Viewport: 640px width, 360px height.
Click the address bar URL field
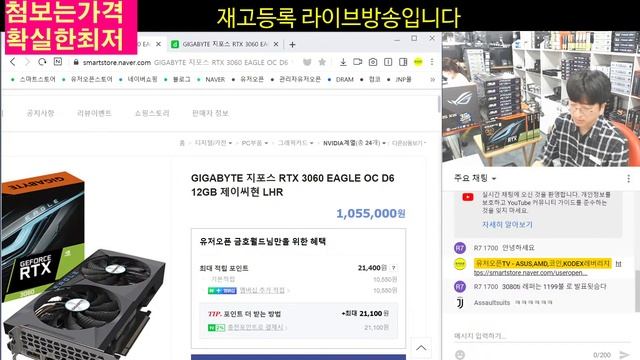(186, 62)
